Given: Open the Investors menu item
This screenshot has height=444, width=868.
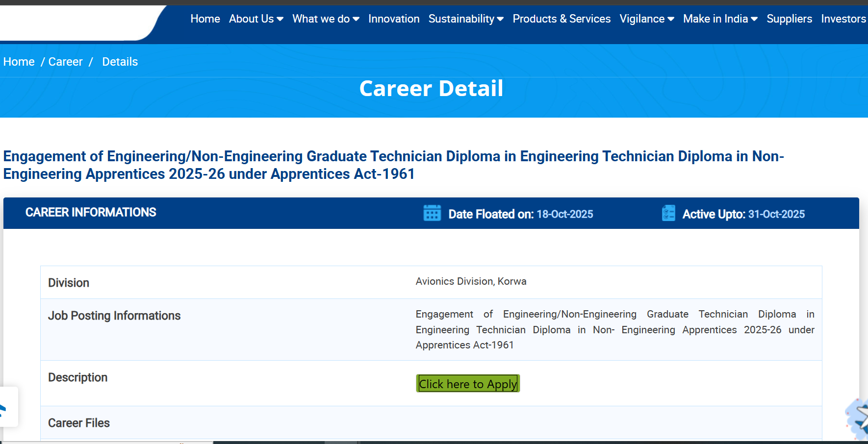Looking at the screenshot, I should click(x=843, y=19).
